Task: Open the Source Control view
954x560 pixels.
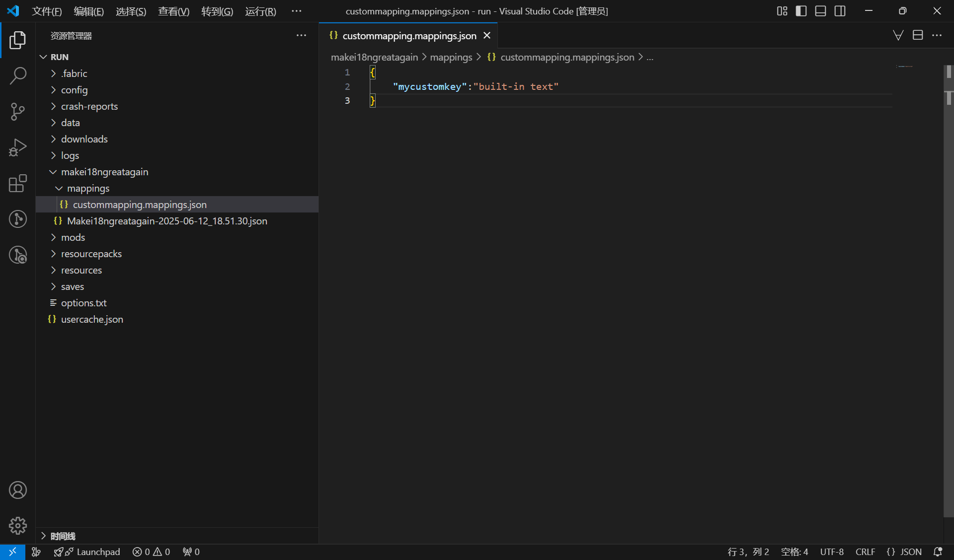Action: point(18,112)
